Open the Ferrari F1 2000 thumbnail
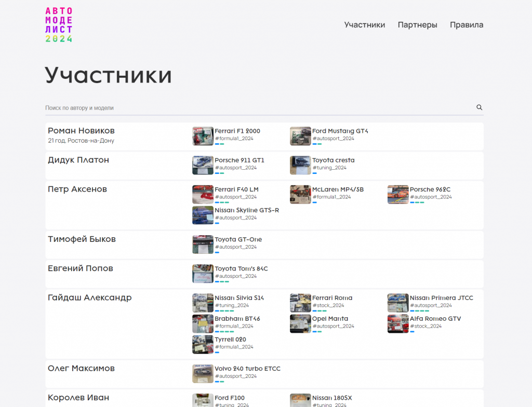The image size is (532, 407). coord(203,136)
